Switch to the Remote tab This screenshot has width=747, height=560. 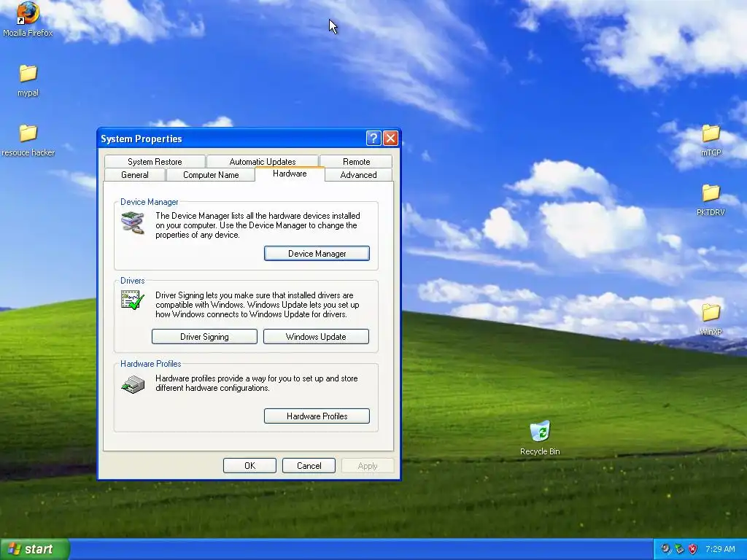(x=356, y=161)
